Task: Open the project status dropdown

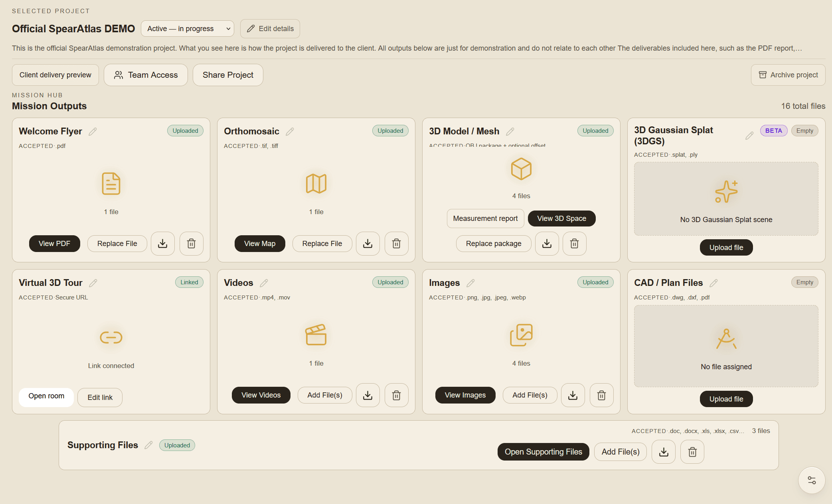Action: (x=188, y=29)
